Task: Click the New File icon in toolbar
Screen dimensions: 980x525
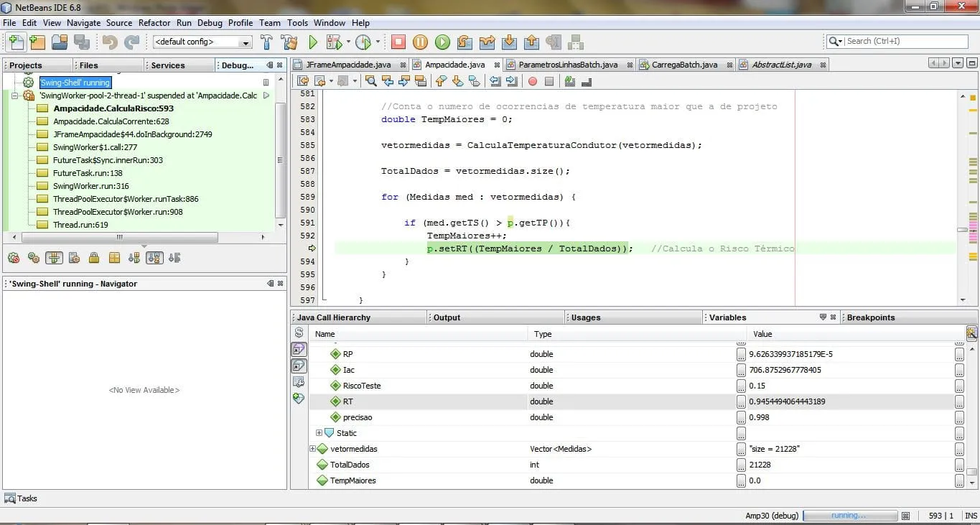Action: [x=15, y=42]
